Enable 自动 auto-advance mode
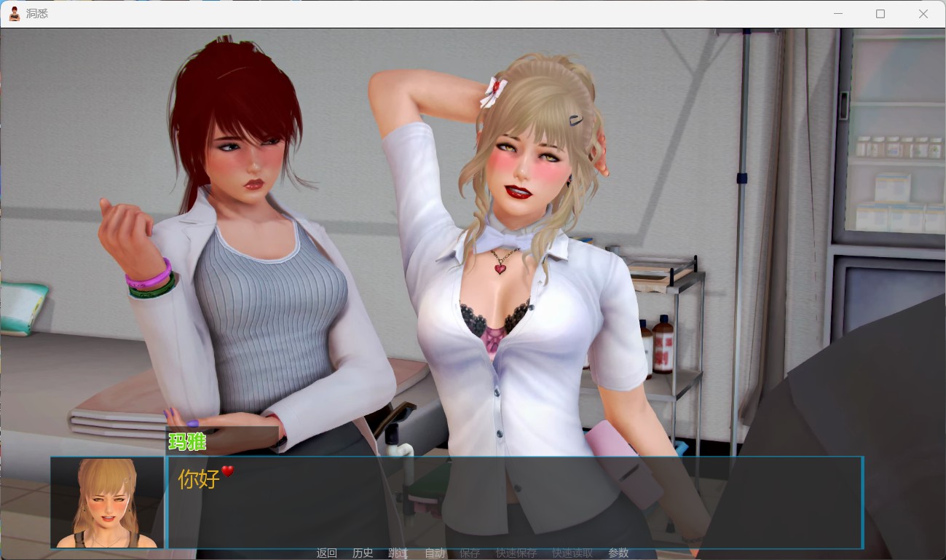Image resolution: width=946 pixels, height=560 pixels. (x=435, y=553)
